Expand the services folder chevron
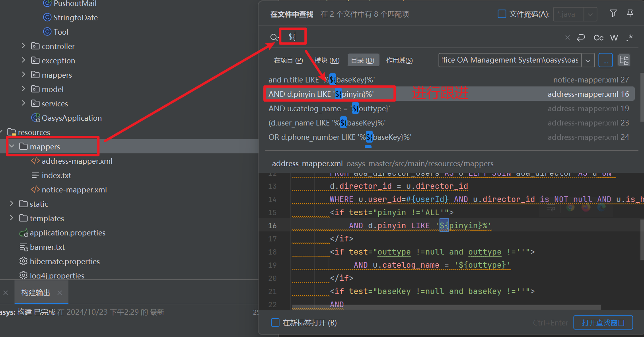The image size is (644, 337). pos(23,103)
